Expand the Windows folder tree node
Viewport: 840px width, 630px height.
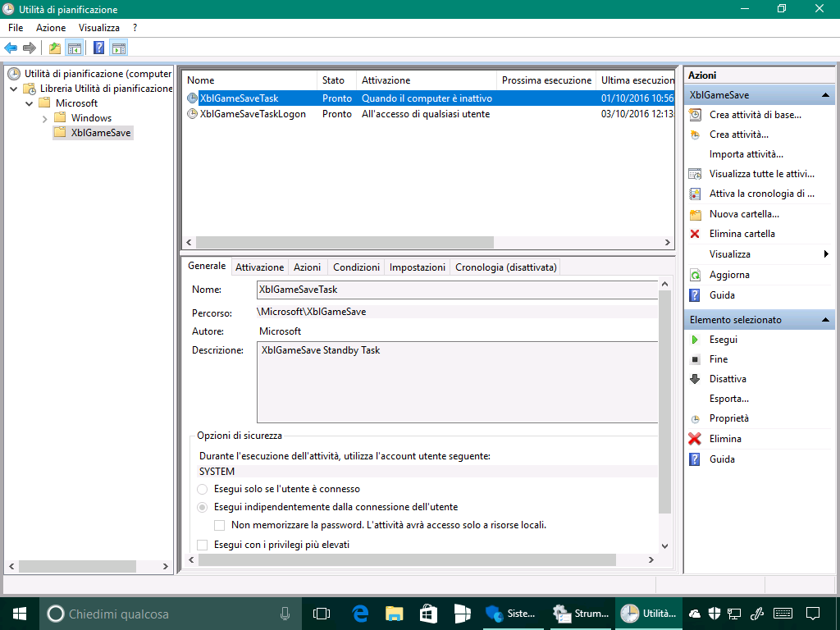(45, 118)
